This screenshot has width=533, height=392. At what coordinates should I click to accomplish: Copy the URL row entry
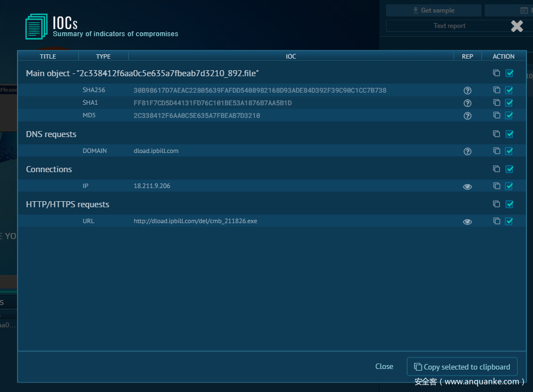click(x=496, y=221)
